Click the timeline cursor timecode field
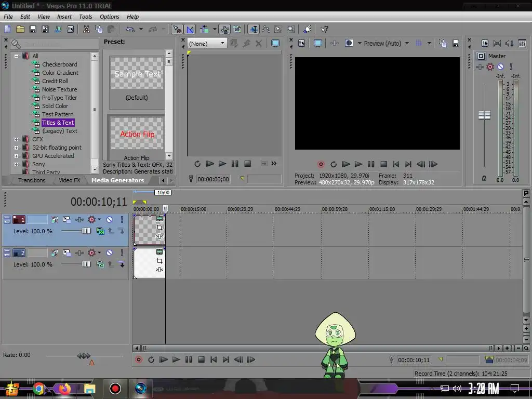This screenshot has width=532, height=399. pyautogui.click(x=414, y=360)
